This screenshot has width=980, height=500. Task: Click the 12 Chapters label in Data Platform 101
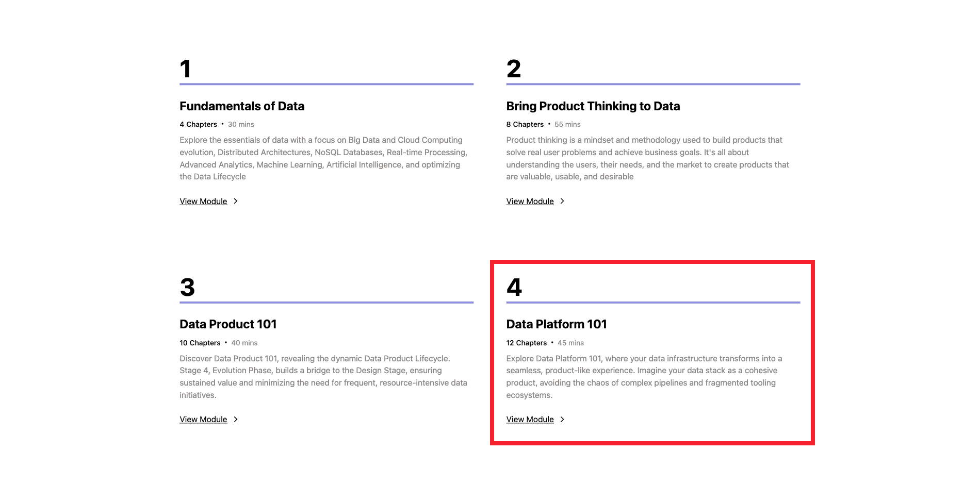(x=526, y=343)
